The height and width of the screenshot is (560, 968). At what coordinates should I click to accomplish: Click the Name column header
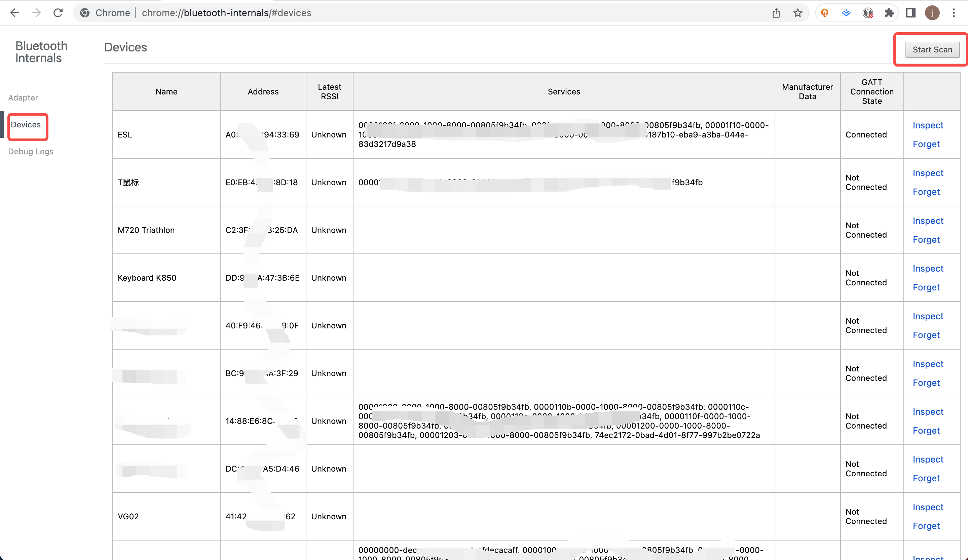pos(166,91)
